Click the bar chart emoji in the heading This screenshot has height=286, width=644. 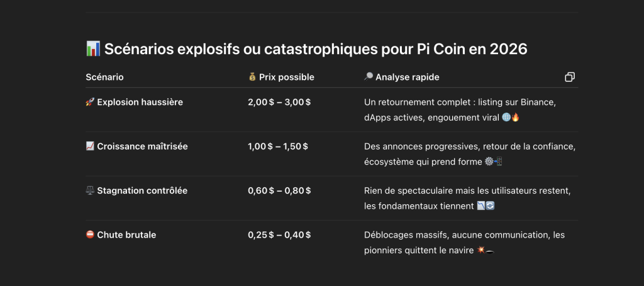point(93,49)
